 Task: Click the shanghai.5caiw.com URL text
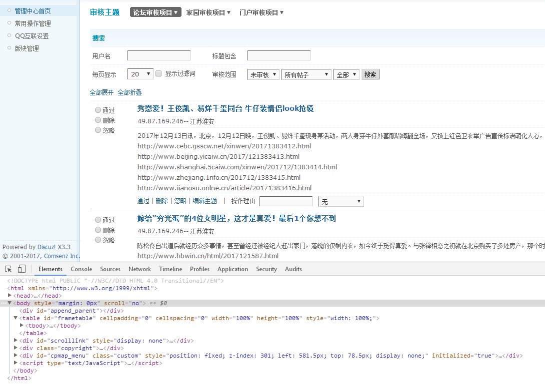237,167
